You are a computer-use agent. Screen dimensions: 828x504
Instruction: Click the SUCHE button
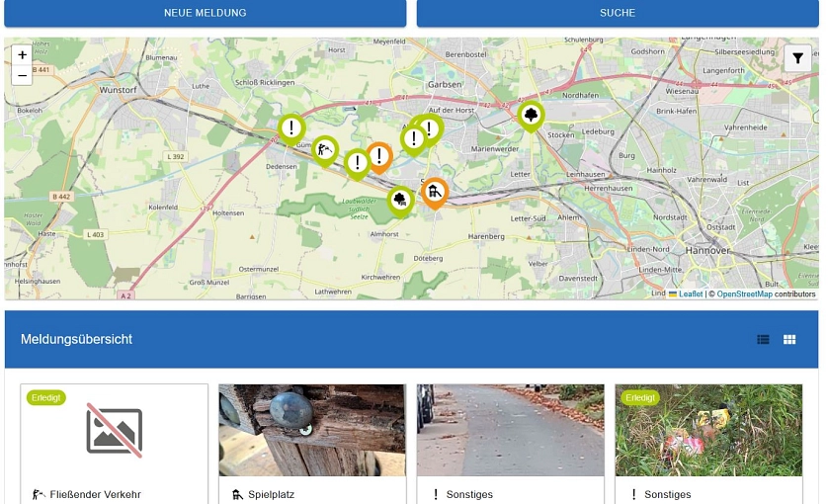(618, 13)
